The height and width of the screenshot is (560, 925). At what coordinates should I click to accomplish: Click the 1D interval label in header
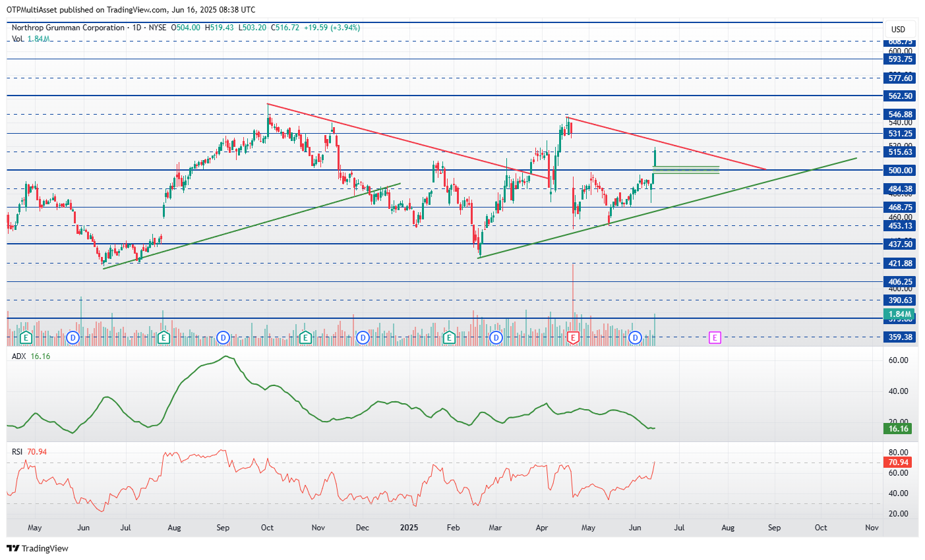136,28
